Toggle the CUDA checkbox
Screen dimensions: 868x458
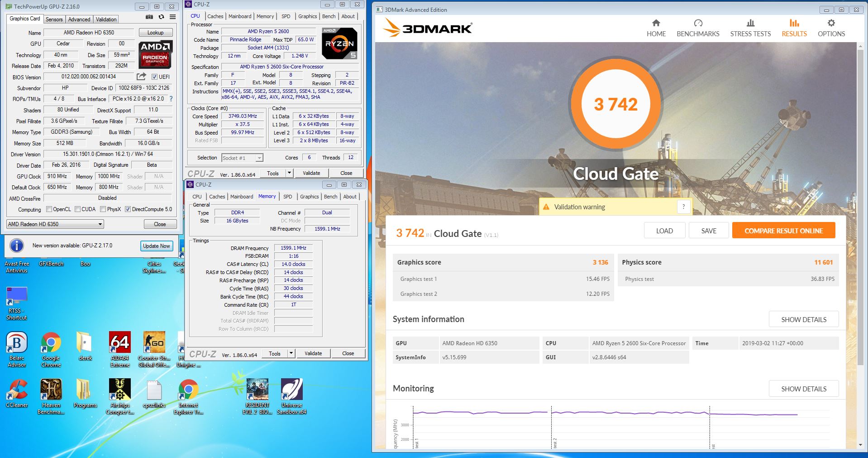click(77, 209)
